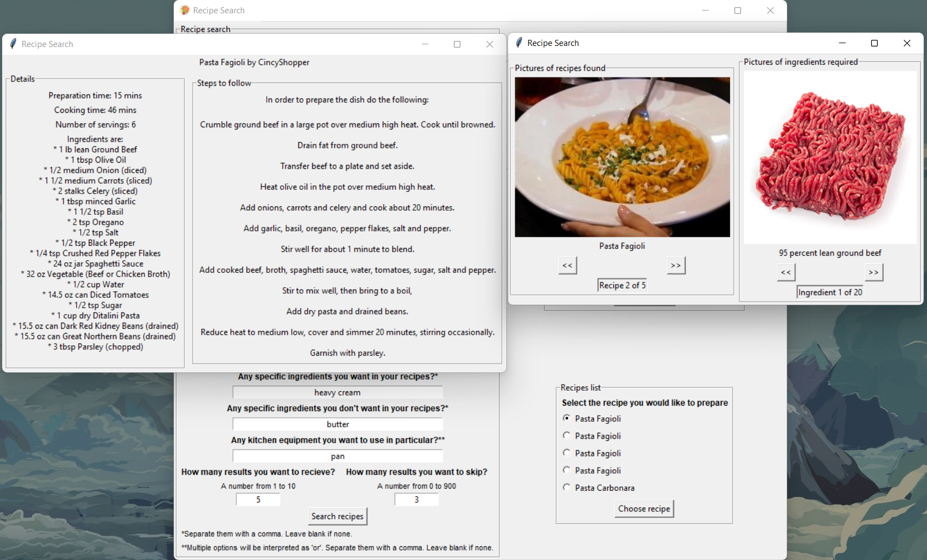This screenshot has width=927, height=560.
Task: Click the Search recipes button
Action: [x=338, y=516]
